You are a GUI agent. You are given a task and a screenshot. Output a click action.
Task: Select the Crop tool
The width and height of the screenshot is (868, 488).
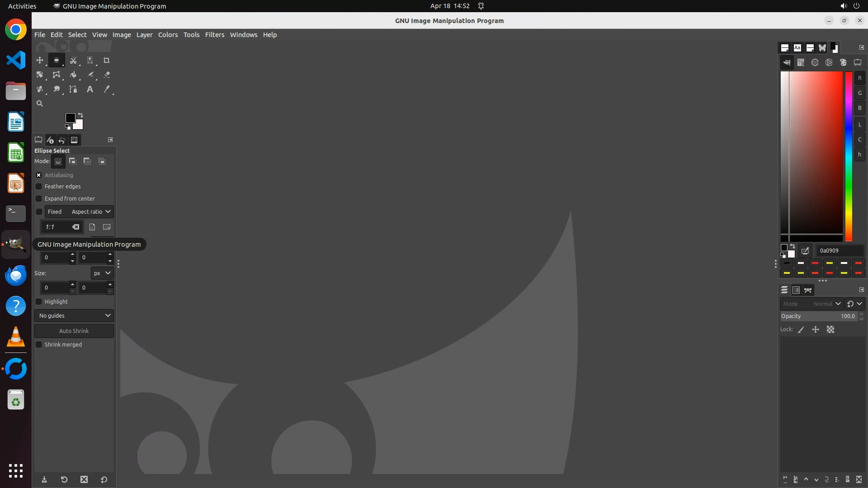(107, 60)
